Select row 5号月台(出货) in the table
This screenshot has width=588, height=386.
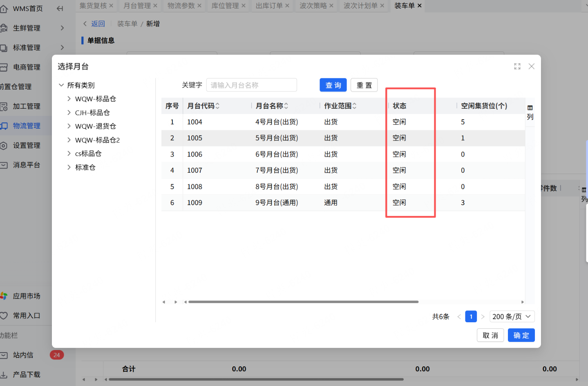click(x=343, y=138)
